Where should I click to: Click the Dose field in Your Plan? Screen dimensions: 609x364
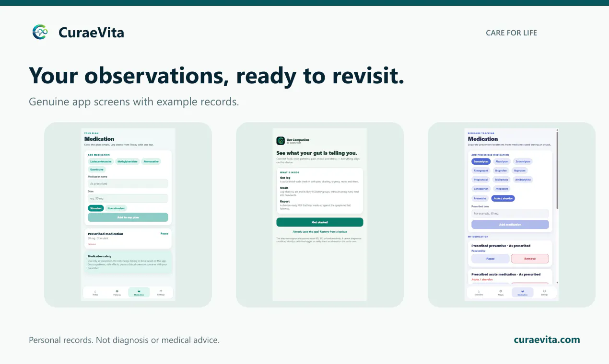tap(128, 198)
